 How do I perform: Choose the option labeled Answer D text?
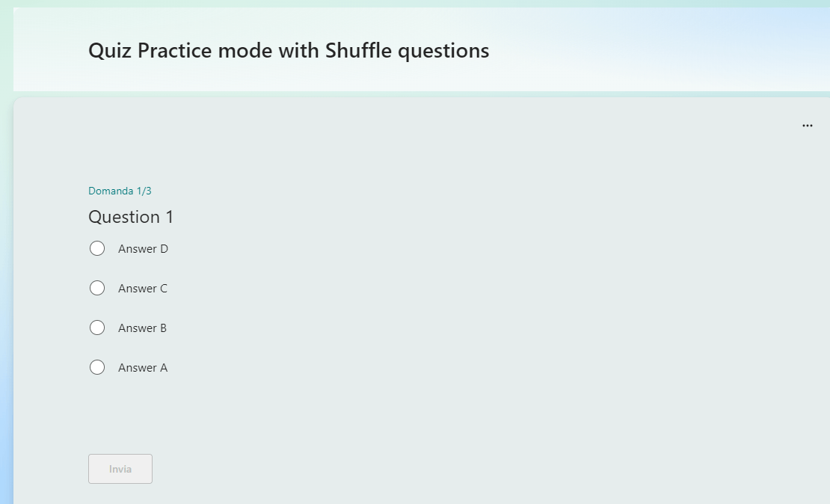pyautogui.click(x=143, y=249)
